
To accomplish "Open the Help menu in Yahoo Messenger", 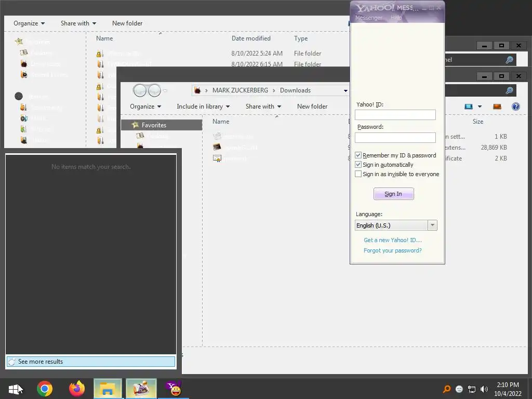I will click(396, 18).
